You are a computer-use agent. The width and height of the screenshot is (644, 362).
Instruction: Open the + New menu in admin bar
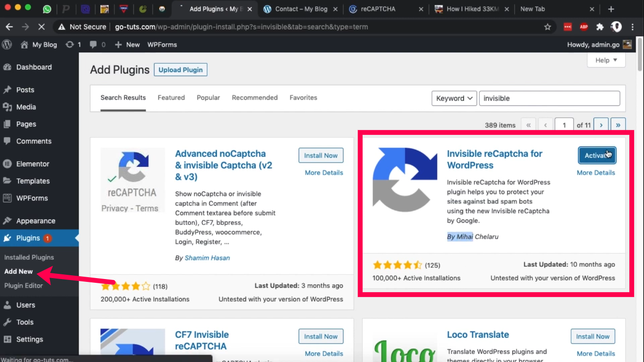127,45
